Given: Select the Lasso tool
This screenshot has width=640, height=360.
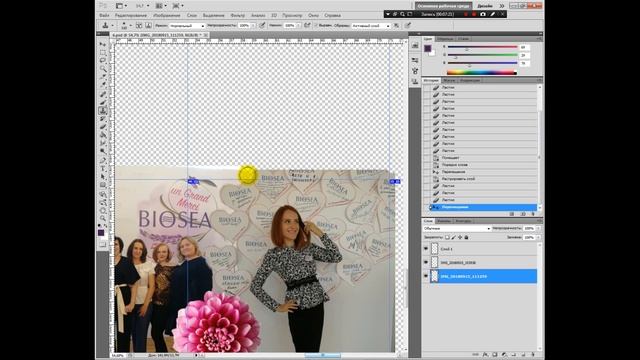Looking at the screenshot, I should point(102,60).
